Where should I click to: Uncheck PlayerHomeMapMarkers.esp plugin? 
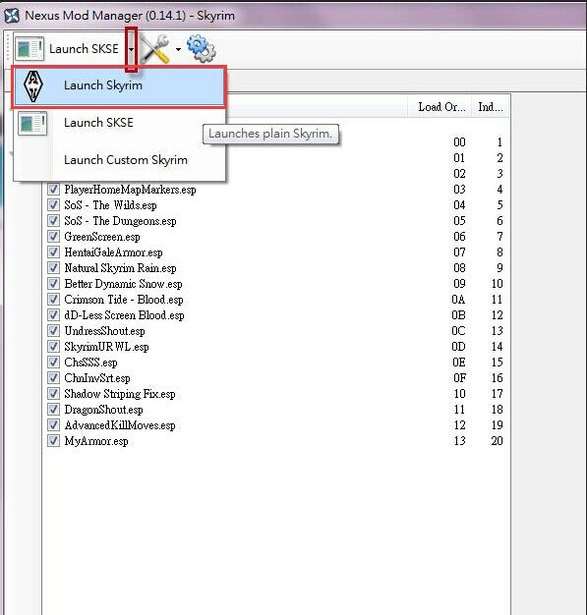(x=53, y=189)
